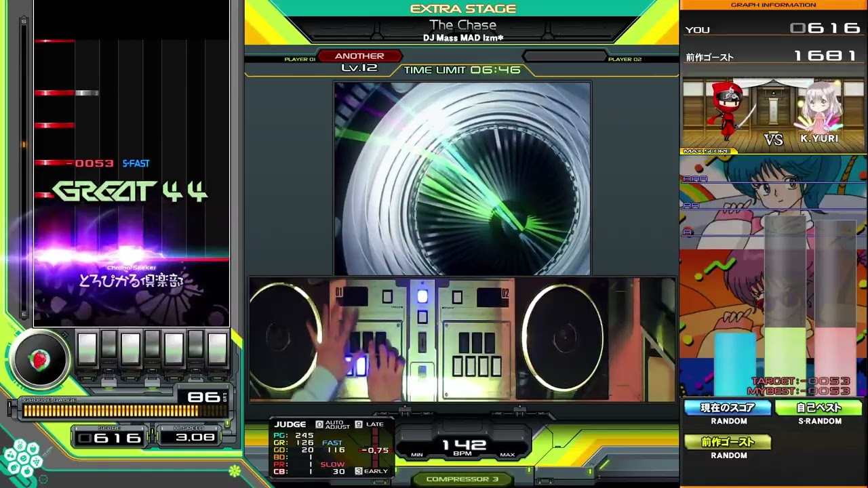868x488 pixels.
Task: Click the COMPRESSOR 3 effect label
Action: (x=462, y=479)
